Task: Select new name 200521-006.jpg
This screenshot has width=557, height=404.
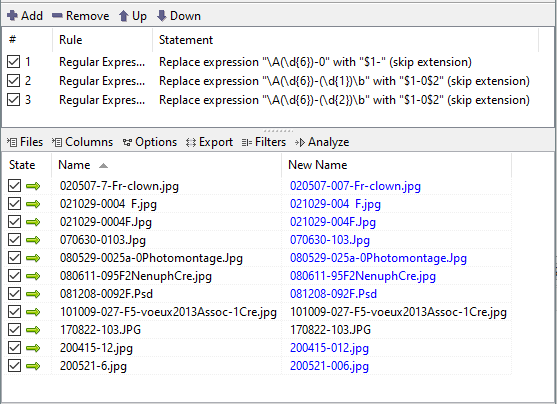Action: tap(329, 366)
